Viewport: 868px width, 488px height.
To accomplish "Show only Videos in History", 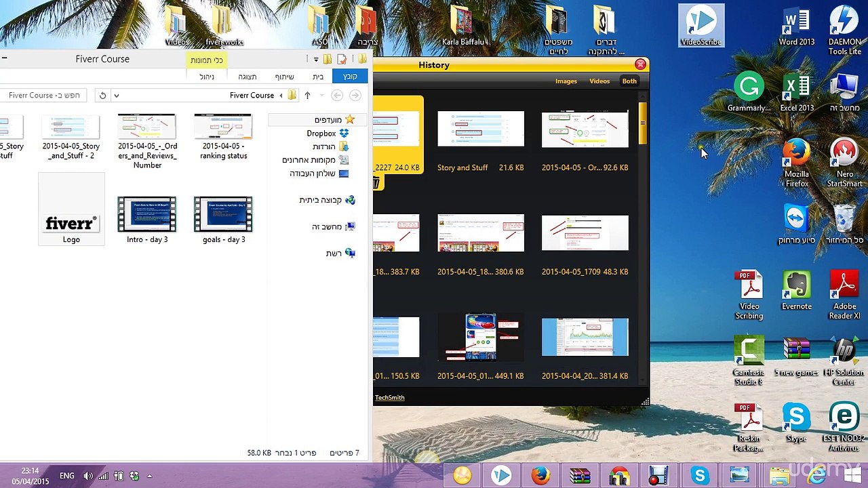I will [x=599, y=81].
